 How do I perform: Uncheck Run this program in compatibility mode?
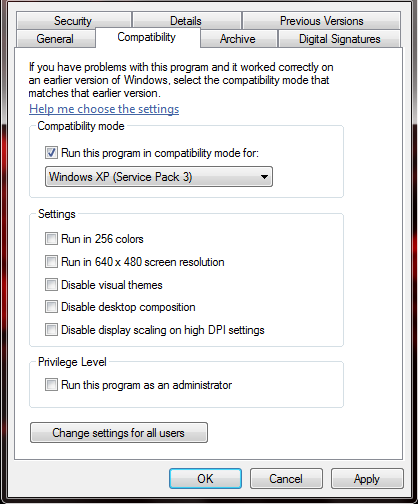pyautogui.click(x=51, y=153)
